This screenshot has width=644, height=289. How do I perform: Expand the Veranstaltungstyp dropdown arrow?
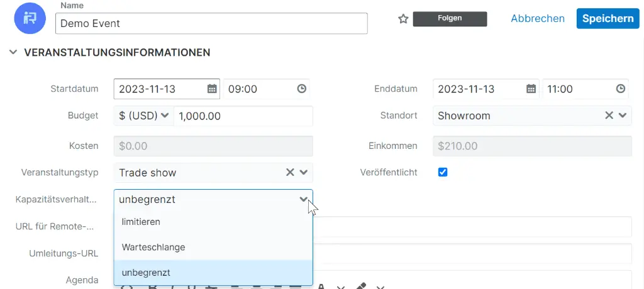click(x=304, y=172)
